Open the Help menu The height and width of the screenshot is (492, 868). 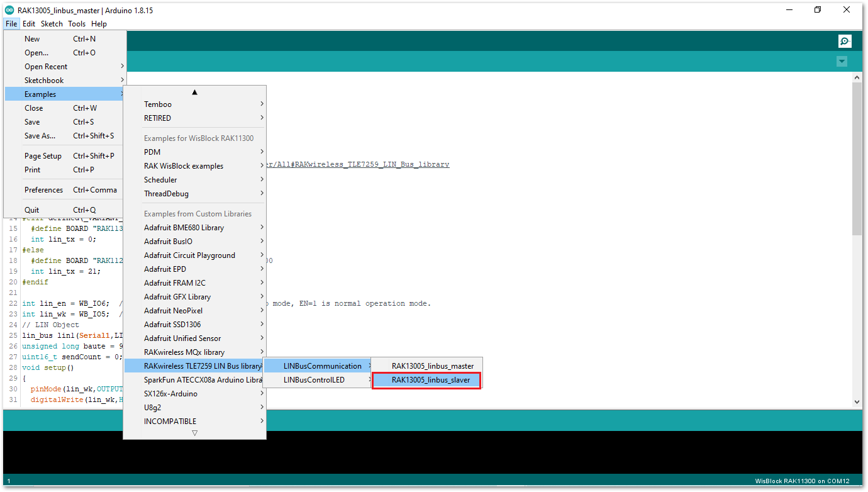[x=99, y=24]
